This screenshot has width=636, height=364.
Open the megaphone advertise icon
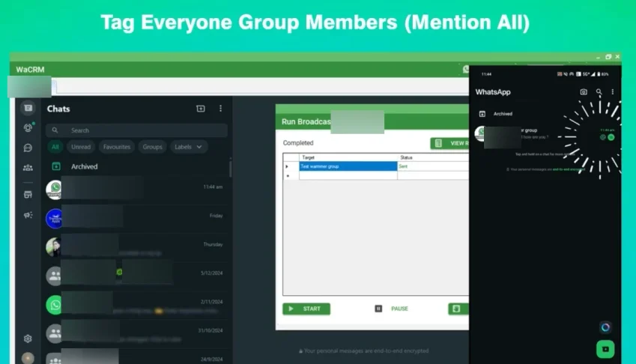pyautogui.click(x=28, y=215)
